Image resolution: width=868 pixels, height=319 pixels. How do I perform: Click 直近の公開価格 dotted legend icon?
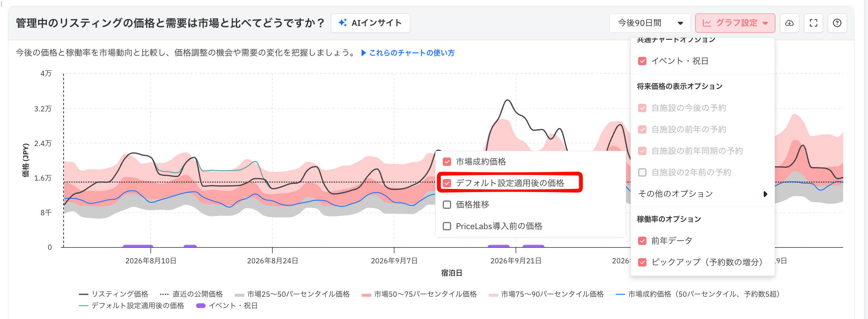[x=164, y=294]
